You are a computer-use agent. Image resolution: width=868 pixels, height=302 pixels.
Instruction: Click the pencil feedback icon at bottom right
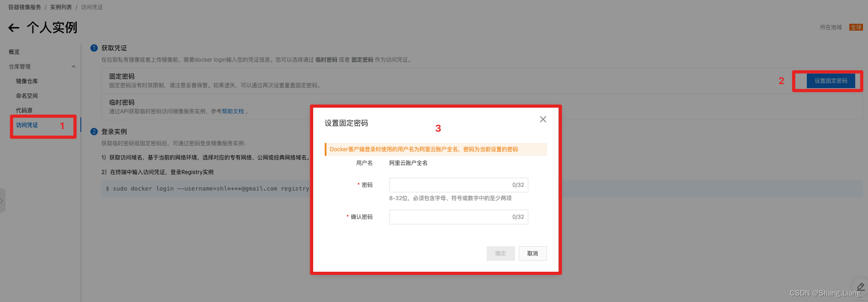860,286
